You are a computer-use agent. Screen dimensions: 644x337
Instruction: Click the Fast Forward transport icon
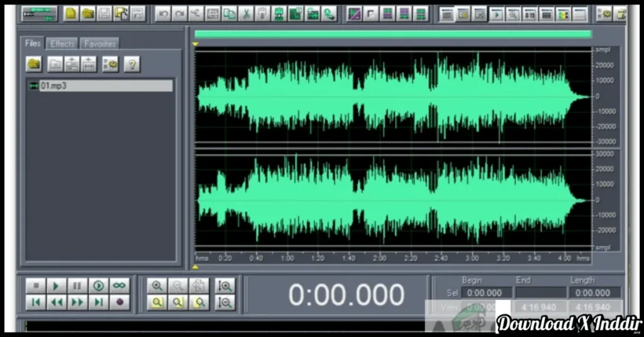point(77,302)
